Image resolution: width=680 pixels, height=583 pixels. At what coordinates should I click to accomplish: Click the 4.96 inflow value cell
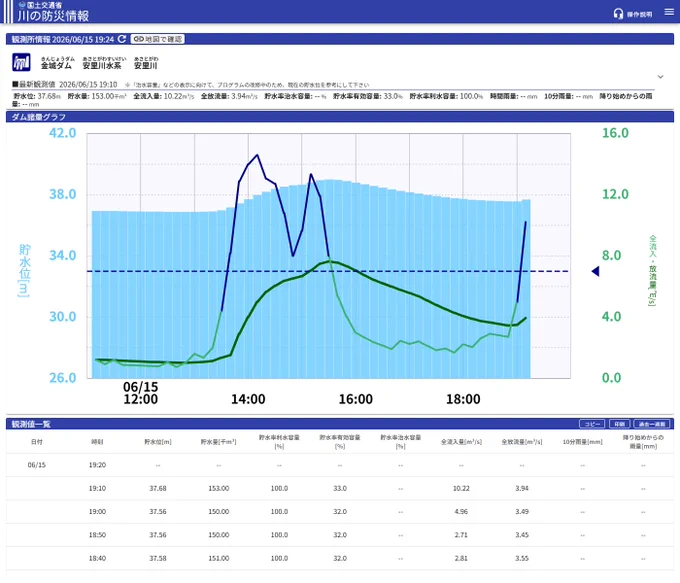[x=461, y=512]
